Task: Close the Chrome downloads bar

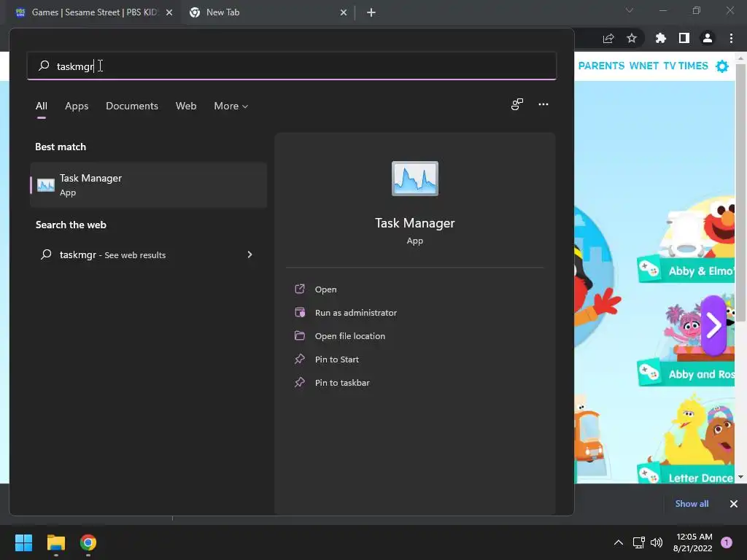Action: pos(734,503)
